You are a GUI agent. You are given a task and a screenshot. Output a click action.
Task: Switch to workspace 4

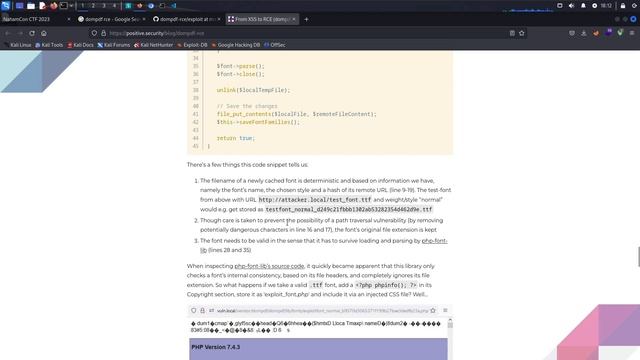114,6
